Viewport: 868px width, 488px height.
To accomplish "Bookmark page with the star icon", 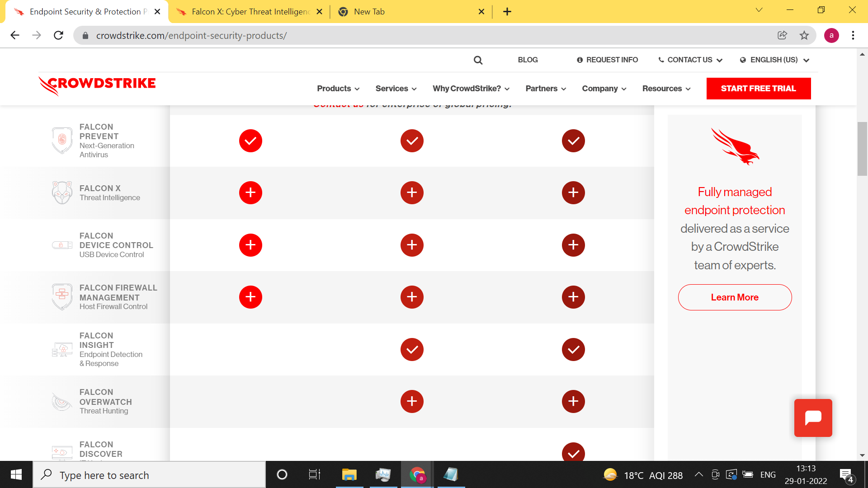I will pos(804,35).
